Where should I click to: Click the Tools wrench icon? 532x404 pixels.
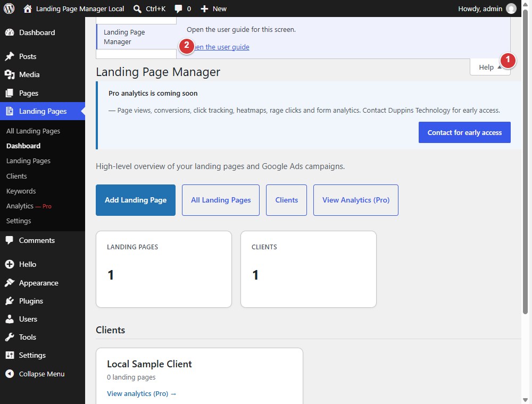pos(10,337)
